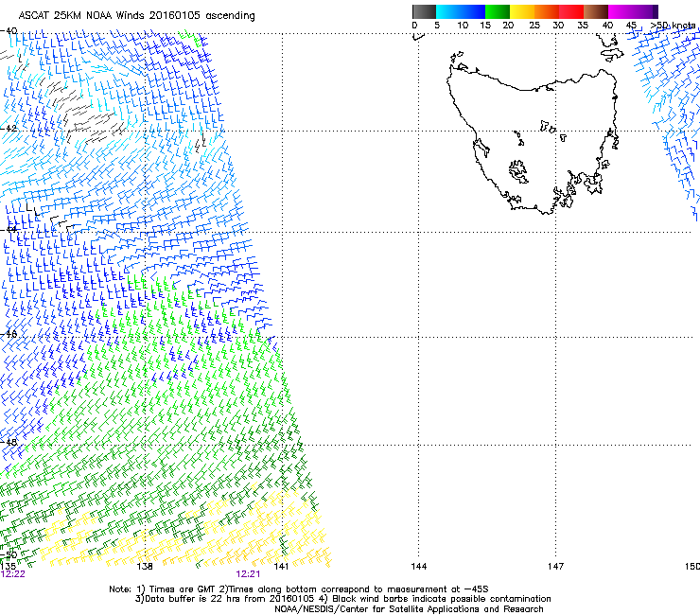
Task: Click the longitude label 138
Action: click(x=145, y=567)
